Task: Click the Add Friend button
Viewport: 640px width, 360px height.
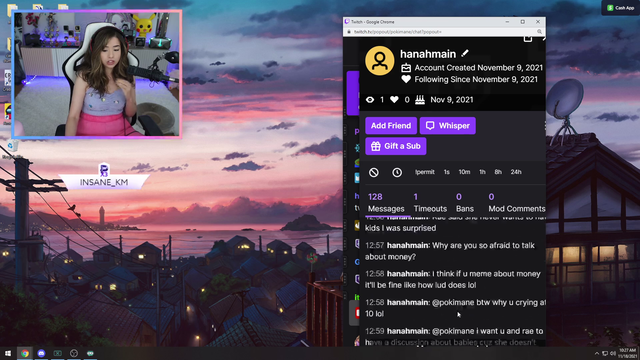Action: point(391,126)
